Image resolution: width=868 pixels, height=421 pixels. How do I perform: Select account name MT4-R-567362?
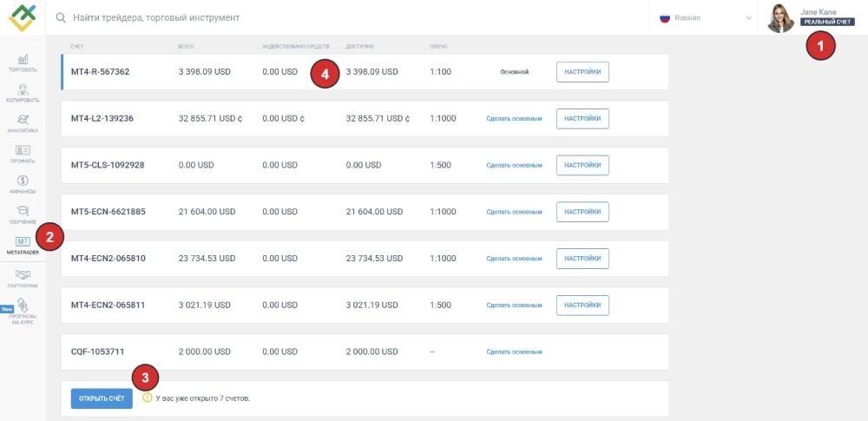(100, 72)
